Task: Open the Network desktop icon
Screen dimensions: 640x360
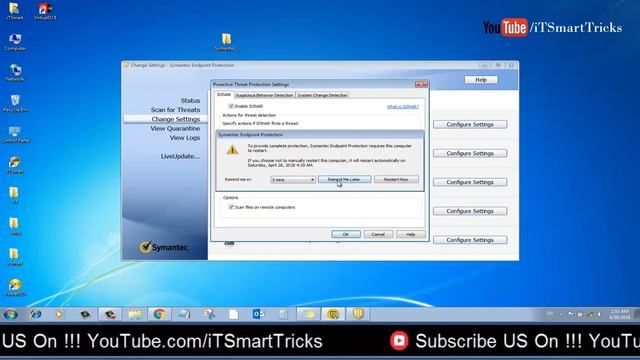Action: tap(15, 73)
